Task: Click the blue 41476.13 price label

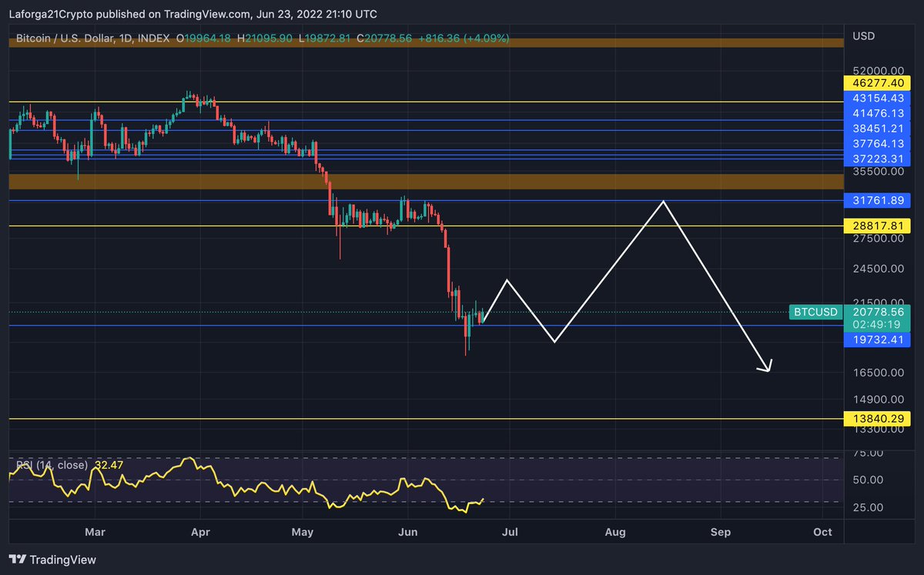Action: pos(877,112)
